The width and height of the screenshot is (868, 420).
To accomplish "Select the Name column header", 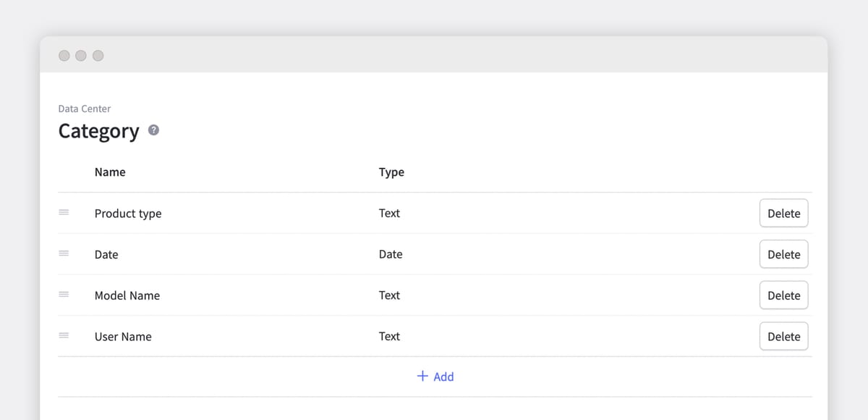I will (x=109, y=172).
